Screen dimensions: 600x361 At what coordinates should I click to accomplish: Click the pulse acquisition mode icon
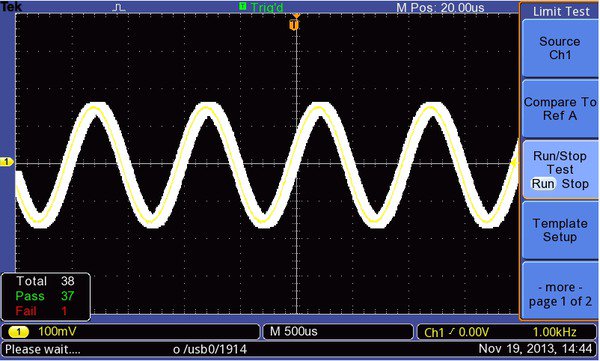tap(119, 7)
